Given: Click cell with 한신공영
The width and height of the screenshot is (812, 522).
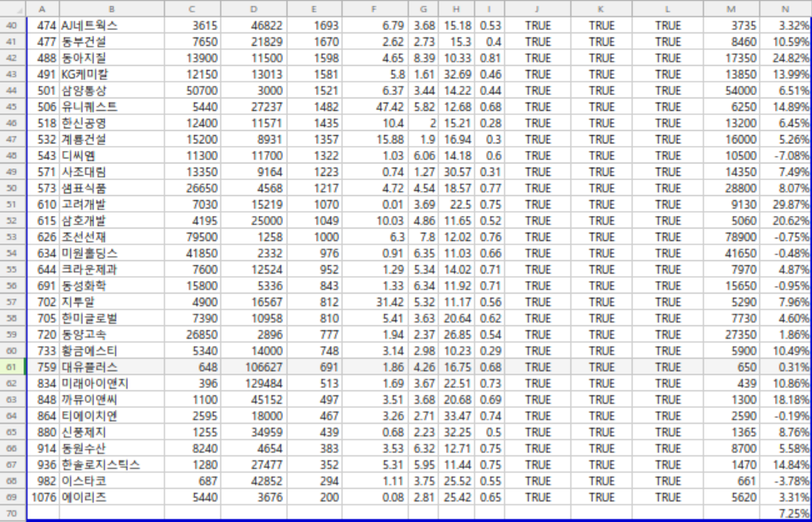Looking at the screenshot, I should pyautogui.click(x=112, y=123).
